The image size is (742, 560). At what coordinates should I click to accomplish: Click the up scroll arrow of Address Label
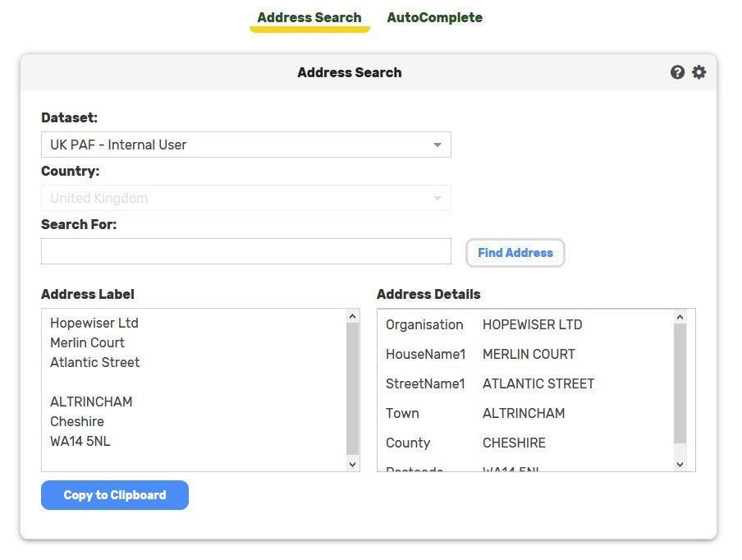click(x=352, y=314)
